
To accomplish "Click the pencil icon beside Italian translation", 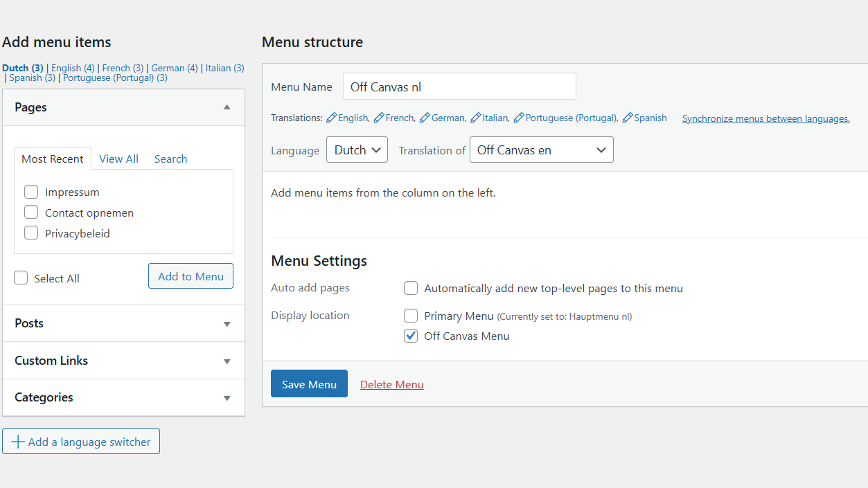I will coord(476,118).
